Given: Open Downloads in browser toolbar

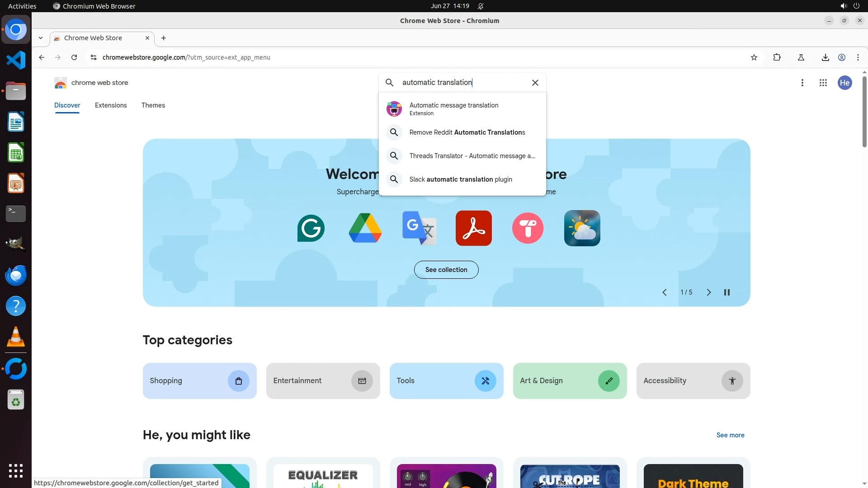Looking at the screenshot, I should click(825, 57).
